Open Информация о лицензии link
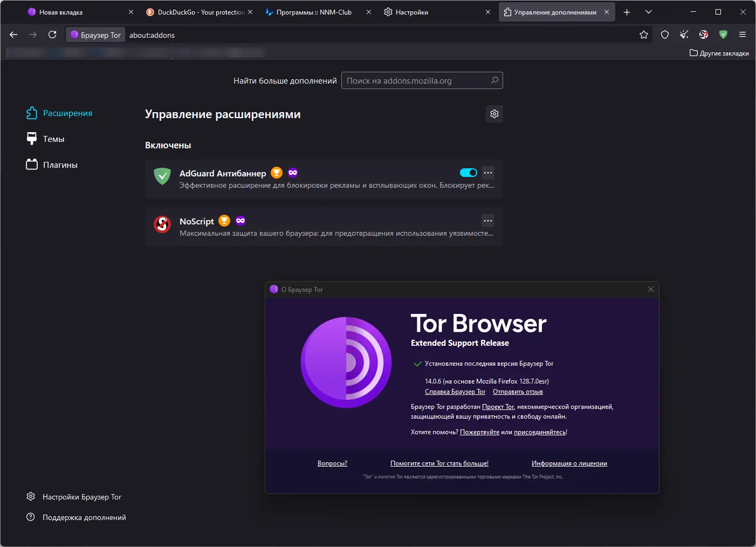 569,463
